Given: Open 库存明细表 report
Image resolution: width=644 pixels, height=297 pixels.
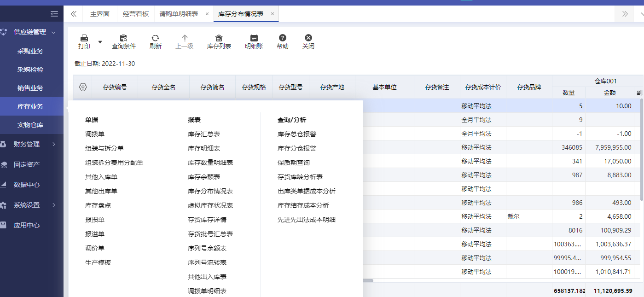Looking at the screenshot, I should (204, 148).
